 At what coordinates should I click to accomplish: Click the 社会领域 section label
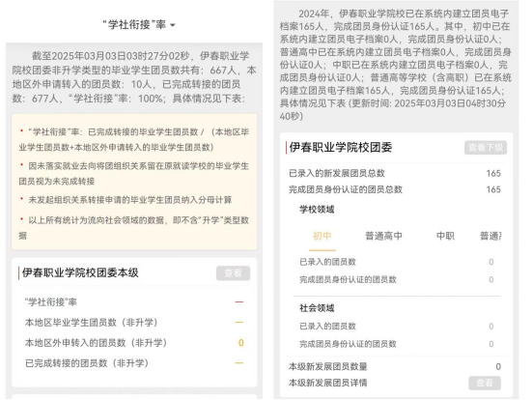317,308
